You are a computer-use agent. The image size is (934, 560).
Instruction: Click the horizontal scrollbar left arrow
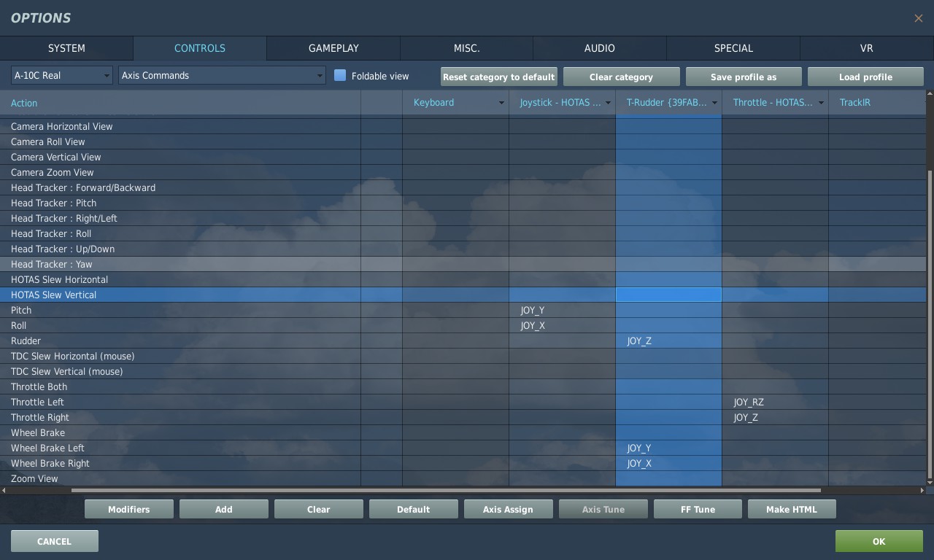pyautogui.click(x=4, y=491)
